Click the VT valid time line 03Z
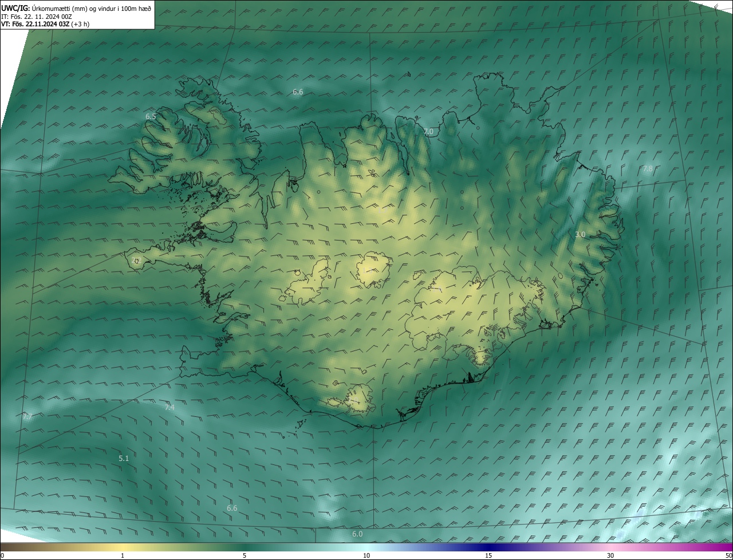The image size is (733, 560). tap(45, 24)
